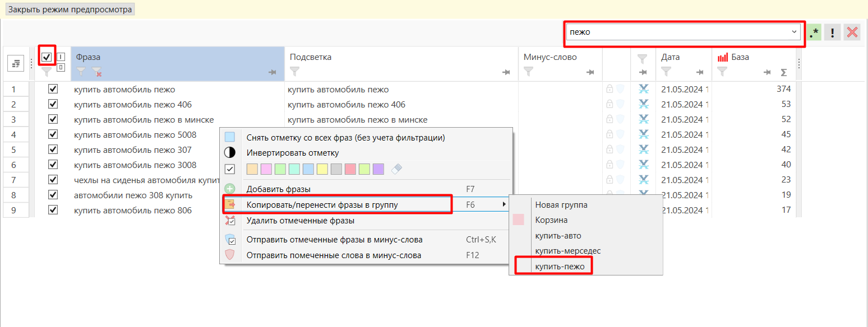Pin the Минус-слово column
The height and width of the screenshot is (327, 868).
coord(590,72)
